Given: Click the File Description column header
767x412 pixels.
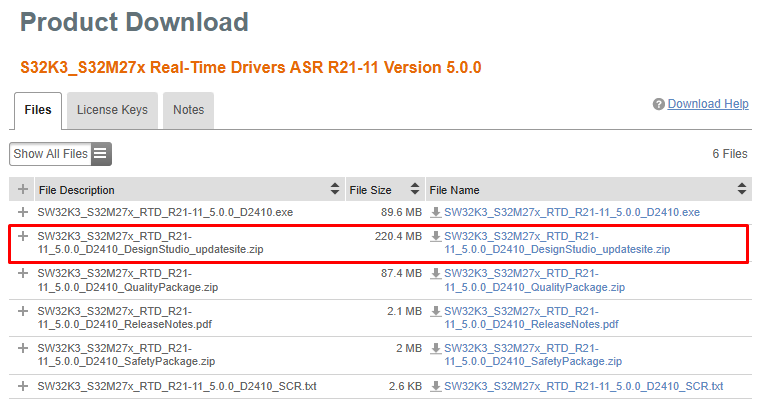Looking at the screenshot, I should pyautogui.click(x=189, y=189).
